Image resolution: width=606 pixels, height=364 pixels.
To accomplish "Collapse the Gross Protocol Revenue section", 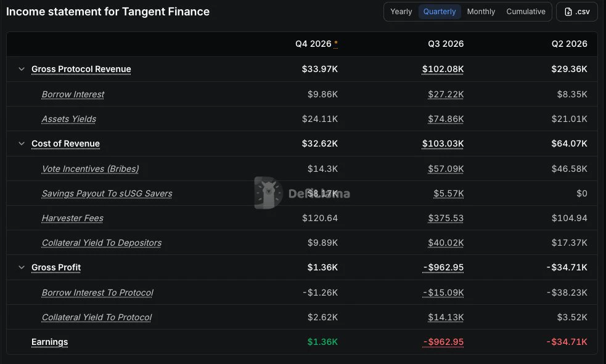I will (22, 69).
